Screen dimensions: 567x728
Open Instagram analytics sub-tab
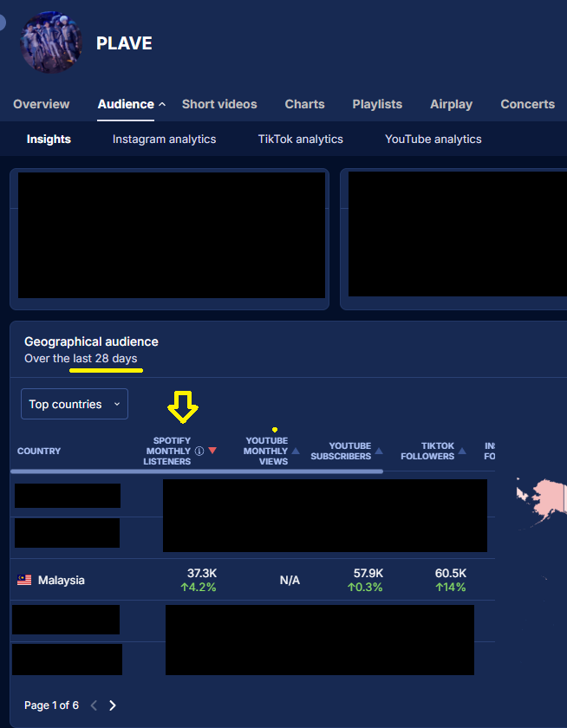pyautogui.click(x=165, y=140)
